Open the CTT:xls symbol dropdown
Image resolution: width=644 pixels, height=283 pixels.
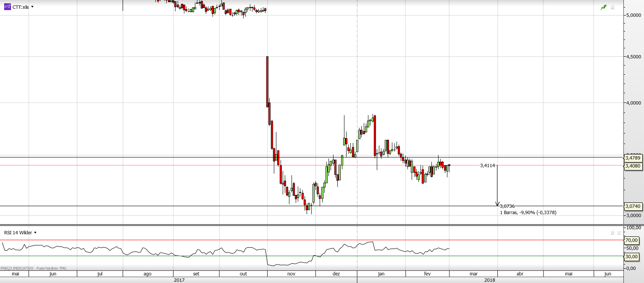click(x=32, y=7)
